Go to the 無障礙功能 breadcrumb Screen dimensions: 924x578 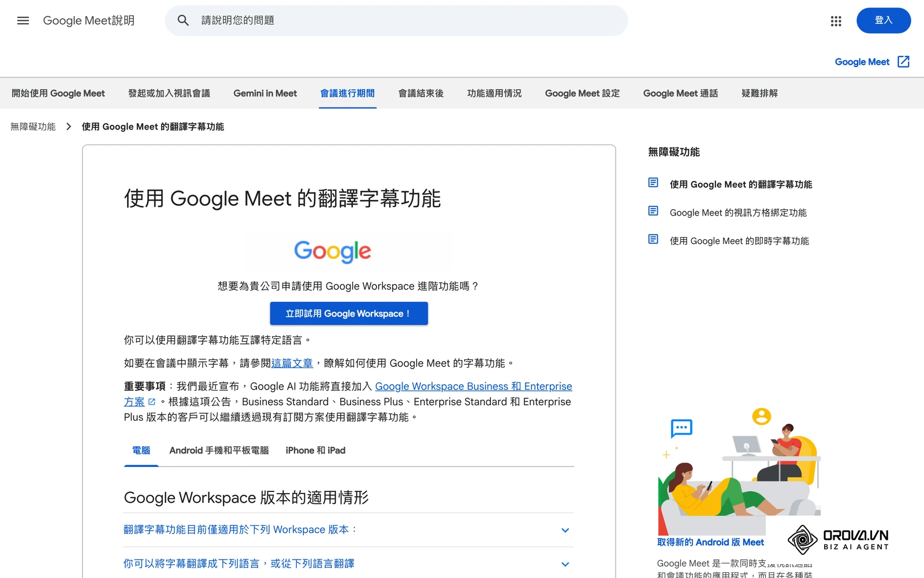tap(33, 127)
